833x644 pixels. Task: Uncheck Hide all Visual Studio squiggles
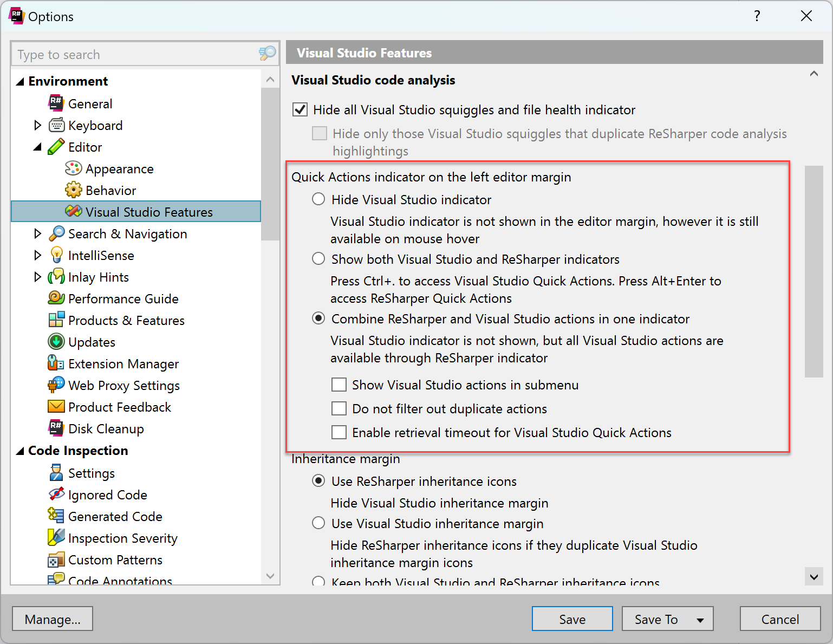tap(300, 110)
